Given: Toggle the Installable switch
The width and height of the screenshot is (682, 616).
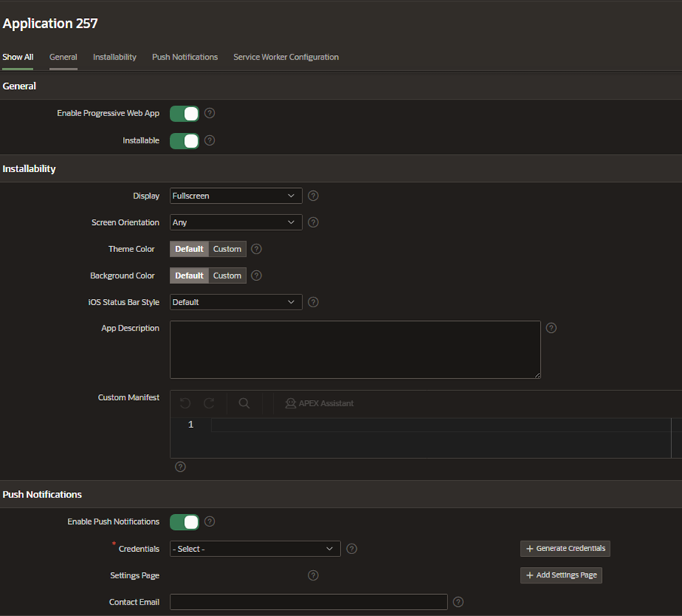Looking at the screenshot, I should coord(184,141).
